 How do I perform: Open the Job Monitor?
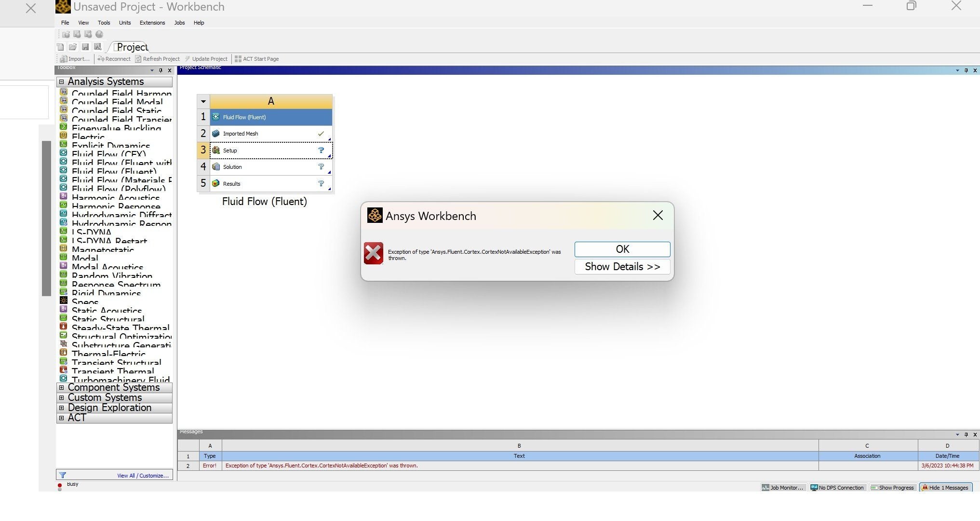[783, 488]
